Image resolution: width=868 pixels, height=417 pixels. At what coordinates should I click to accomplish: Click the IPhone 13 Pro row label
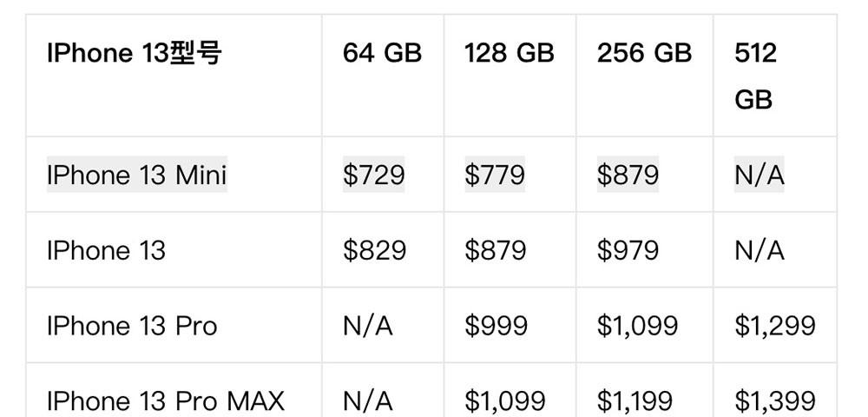click(x=132, y=327)
